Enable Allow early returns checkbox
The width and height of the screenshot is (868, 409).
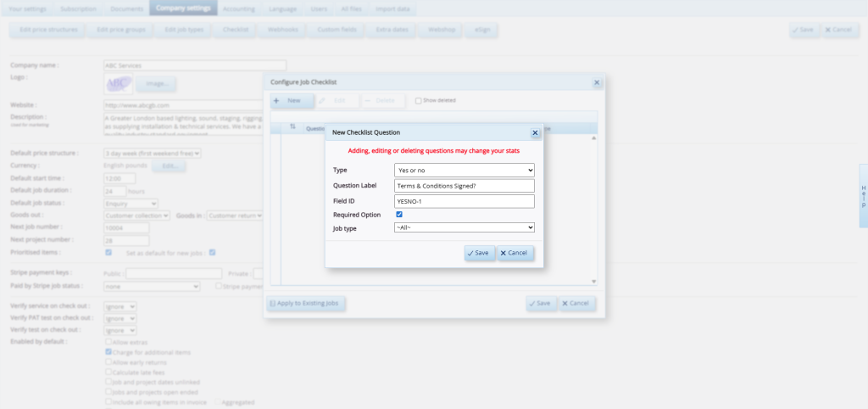(108, 361)
